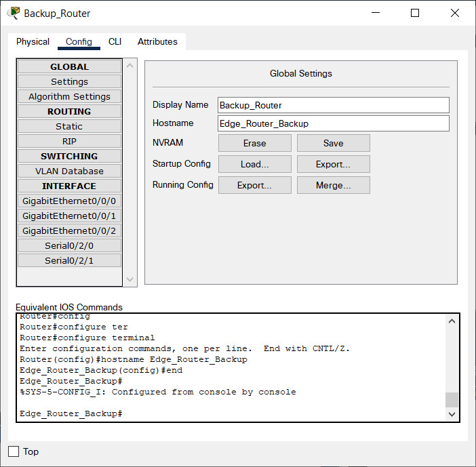The image size is (476, 467).
Task: Switch to the Attributes tab
Action: point(157,41)
